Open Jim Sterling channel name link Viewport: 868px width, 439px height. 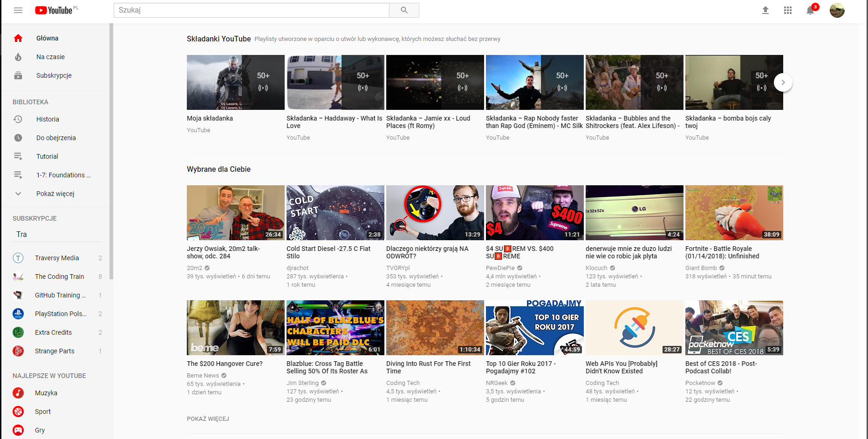tap(303, 383)
